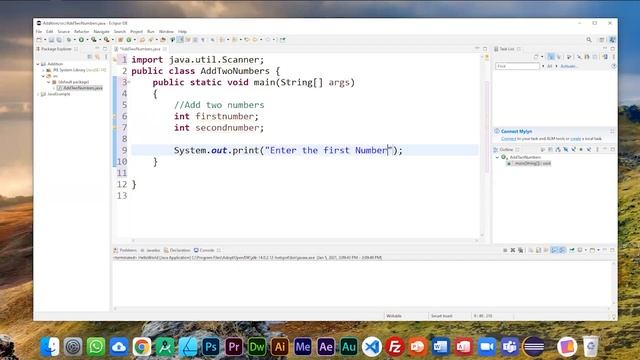Click the Debug bug icon in the toolbar
The image size is (640, 360).
69,40
